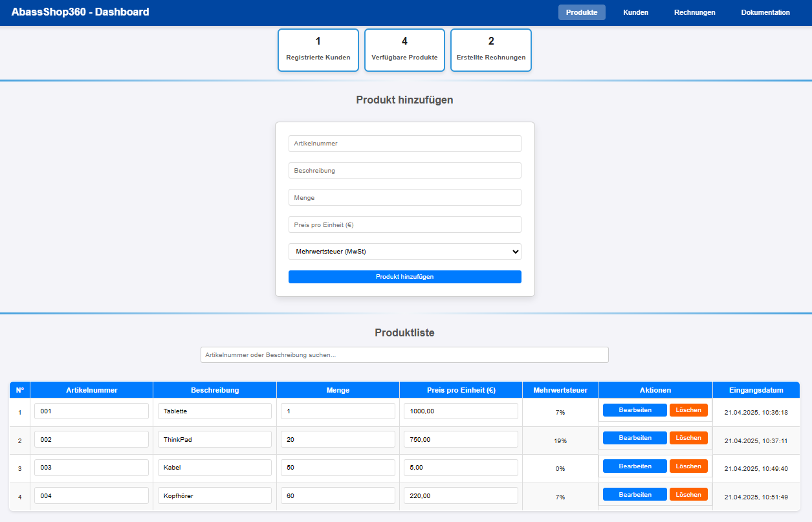The height and width of the screenshot is (522, 812).
Task: Switch to the Kunden tab
Action: (635, 12)
